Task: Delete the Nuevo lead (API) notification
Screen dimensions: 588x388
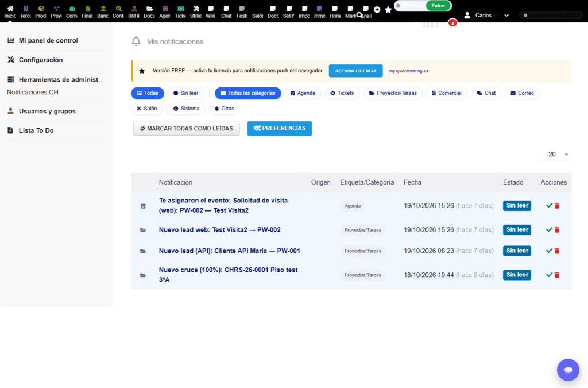Action: (557, 251)
